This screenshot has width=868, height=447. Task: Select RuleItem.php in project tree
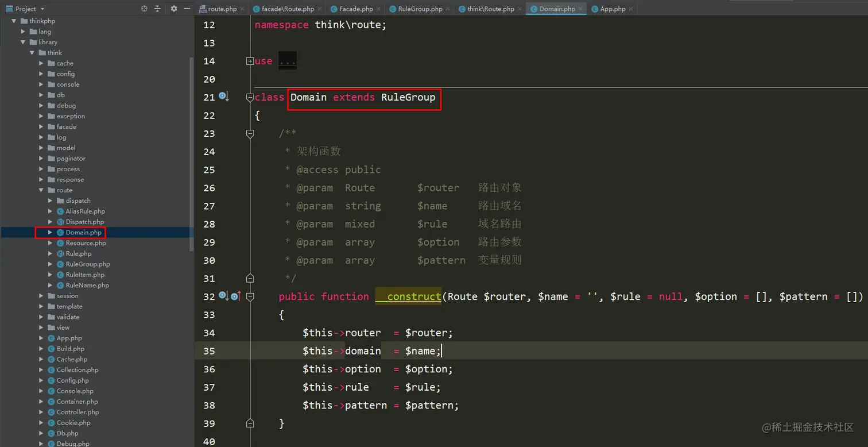coord(85,275)
